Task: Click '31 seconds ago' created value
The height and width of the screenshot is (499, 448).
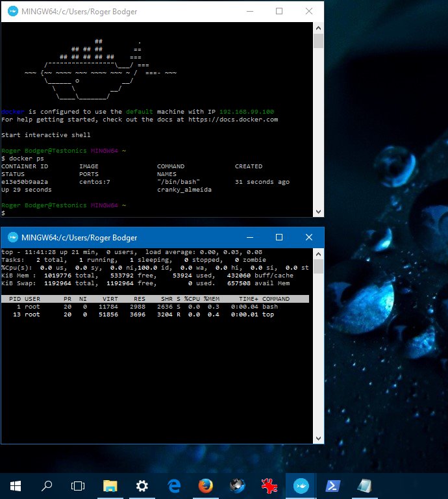Action: [x=262, y=182]
